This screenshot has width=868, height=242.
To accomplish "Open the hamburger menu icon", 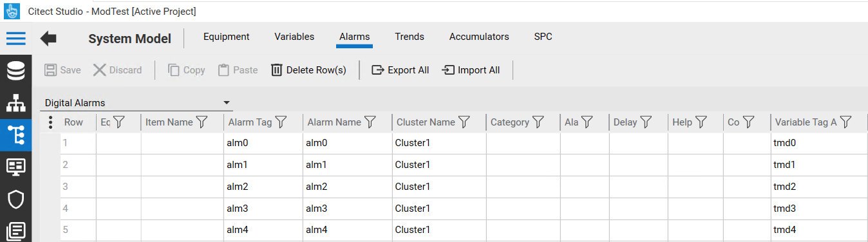I will pyautogui.click(x=15, y=38).
